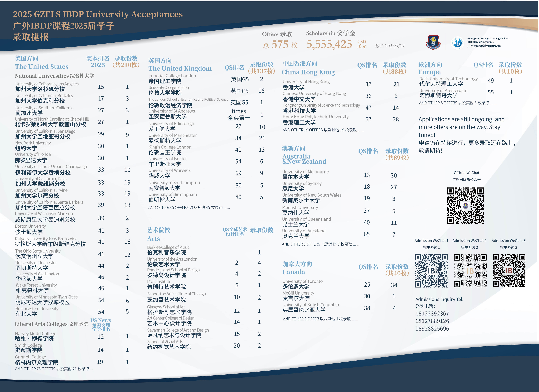The height and width of the screenshot is (392, 539).
Task: Select The United States section heading
Action: point(42,67)
